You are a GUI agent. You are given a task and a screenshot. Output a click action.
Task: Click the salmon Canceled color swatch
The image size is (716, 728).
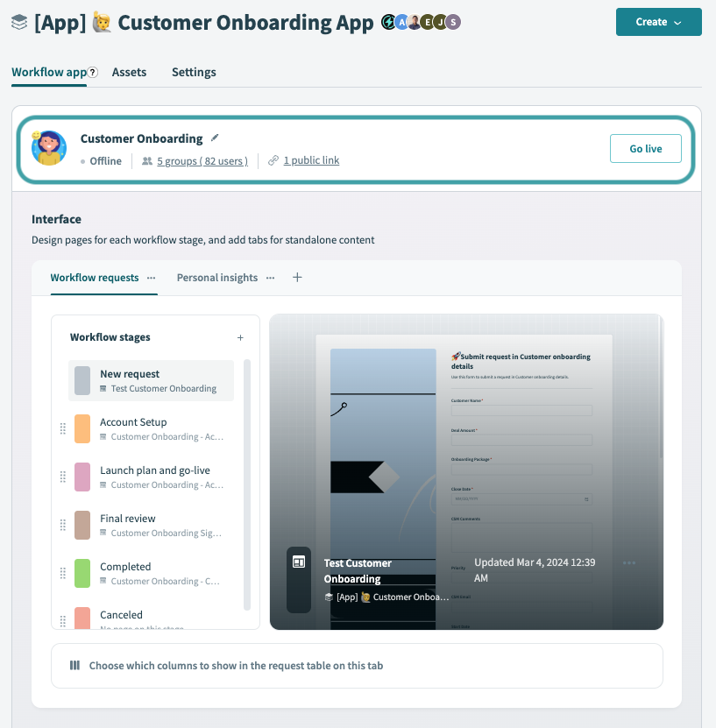(82, 618)
